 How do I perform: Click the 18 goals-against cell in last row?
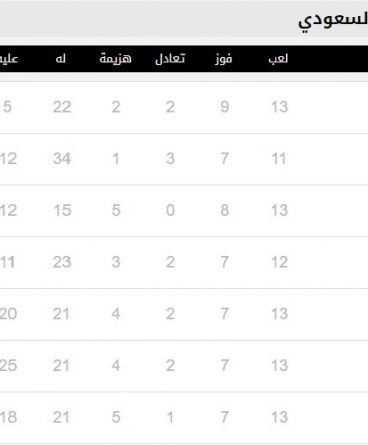pyautogui.click(x=8, y=417)
